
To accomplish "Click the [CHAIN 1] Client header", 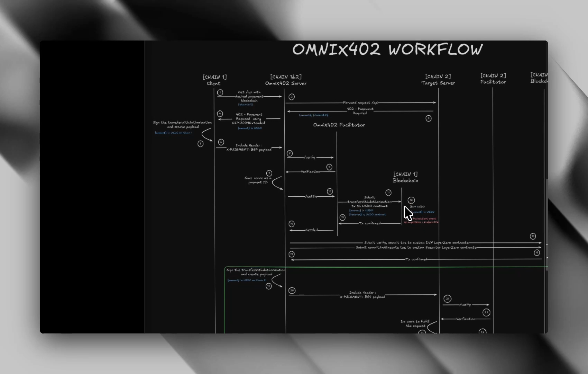I will pyautogui.click(x=214, y=80).
